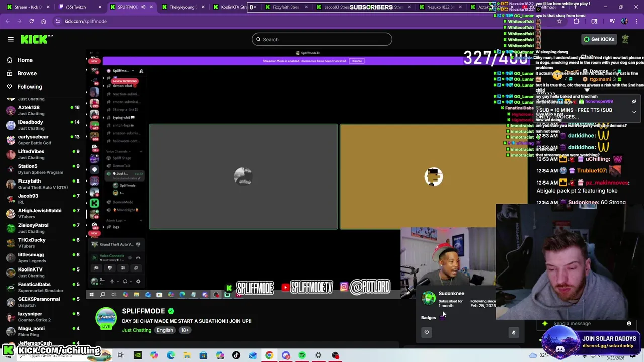This screenshot has height=362, width=644.
Task: Open Discord from taskbar
Action: pos(286,355)
